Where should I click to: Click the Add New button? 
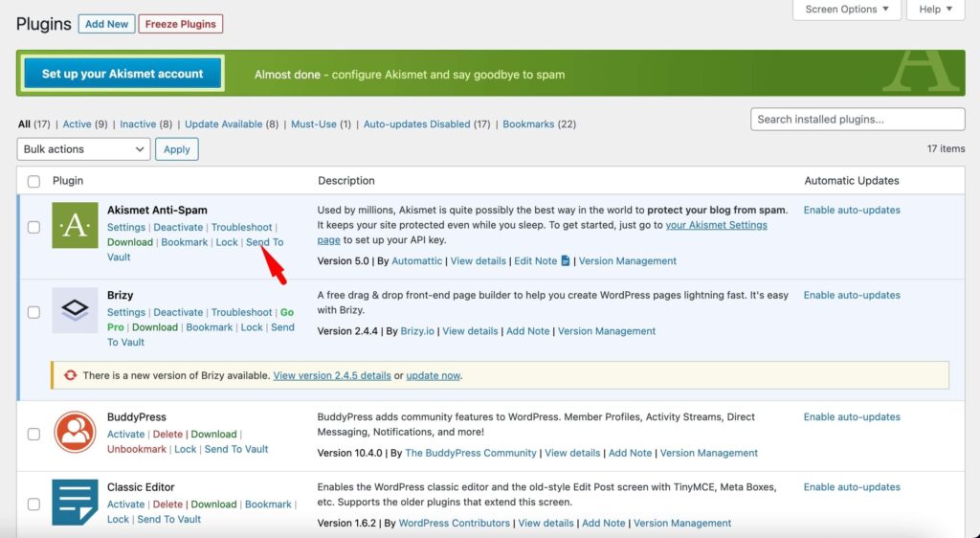pos(106,24)
